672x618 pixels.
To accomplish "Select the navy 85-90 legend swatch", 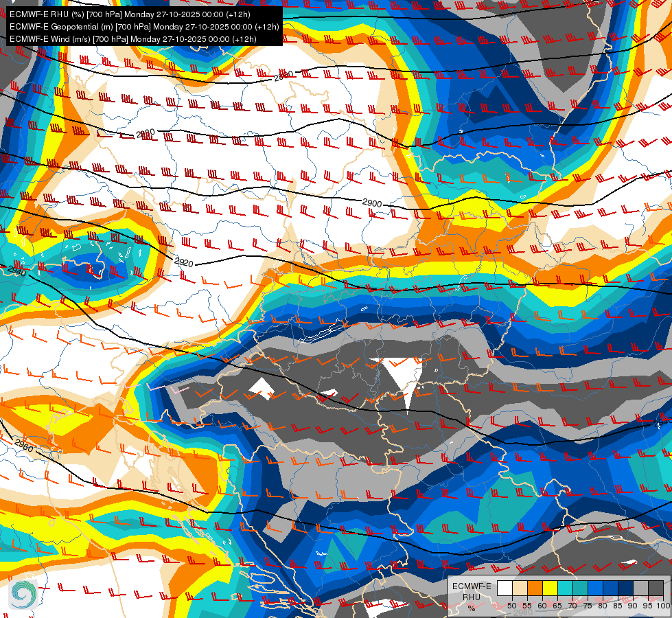I will click(x=626, y=588).
